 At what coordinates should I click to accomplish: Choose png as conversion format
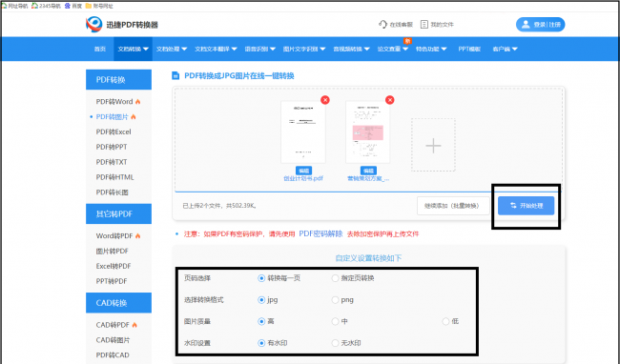(335, 300)
